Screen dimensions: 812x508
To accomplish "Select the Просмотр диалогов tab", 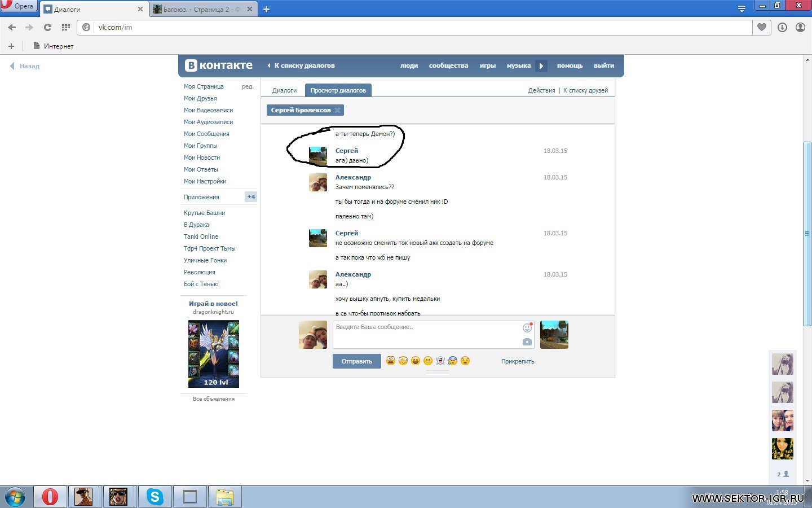I will point(338,90).
